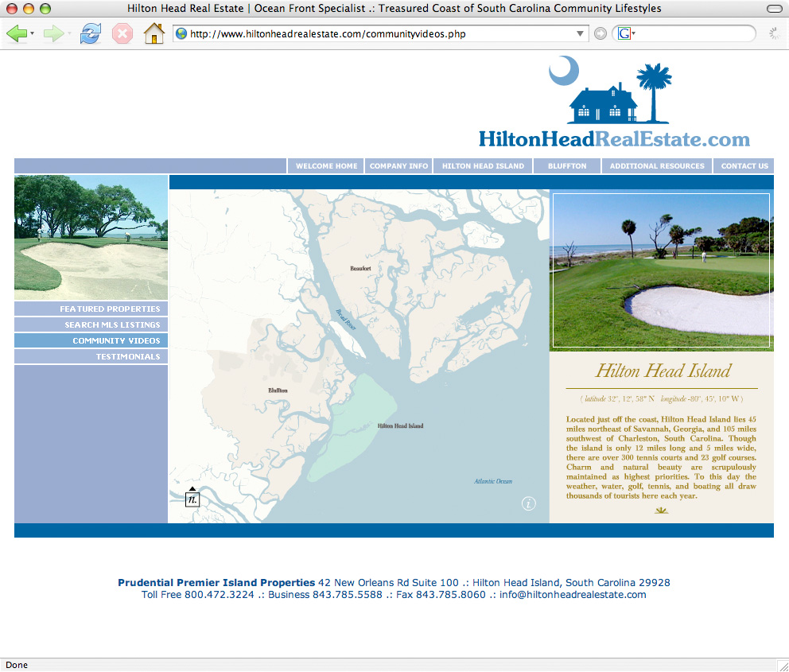Click the 'Hilton Head Island' gold heading

point(663,371)
